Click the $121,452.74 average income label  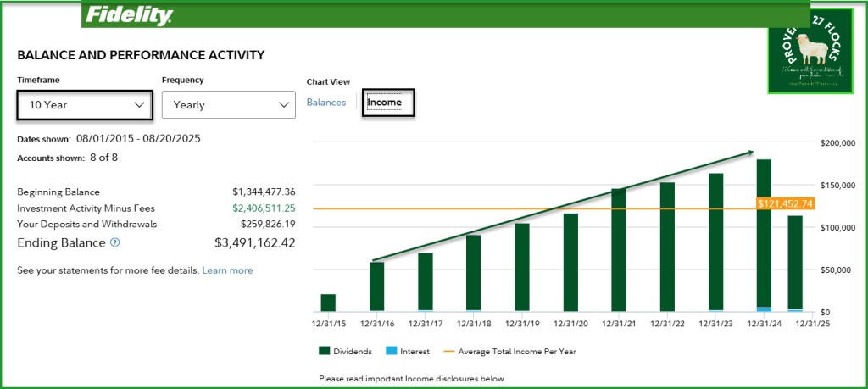click(786, 203)
